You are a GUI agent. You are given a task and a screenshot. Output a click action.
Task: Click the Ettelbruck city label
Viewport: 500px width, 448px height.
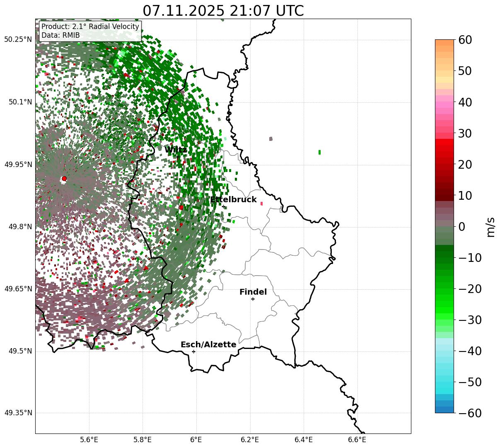tap(233, 200)
